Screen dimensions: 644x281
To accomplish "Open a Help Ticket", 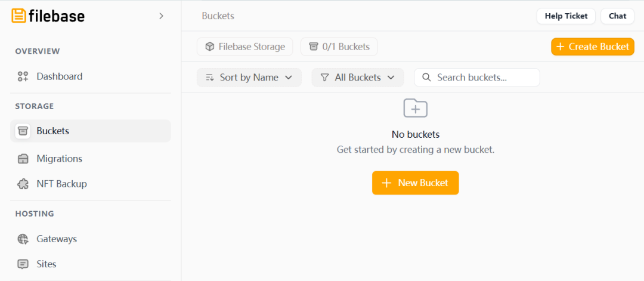I will coord(566,16).
